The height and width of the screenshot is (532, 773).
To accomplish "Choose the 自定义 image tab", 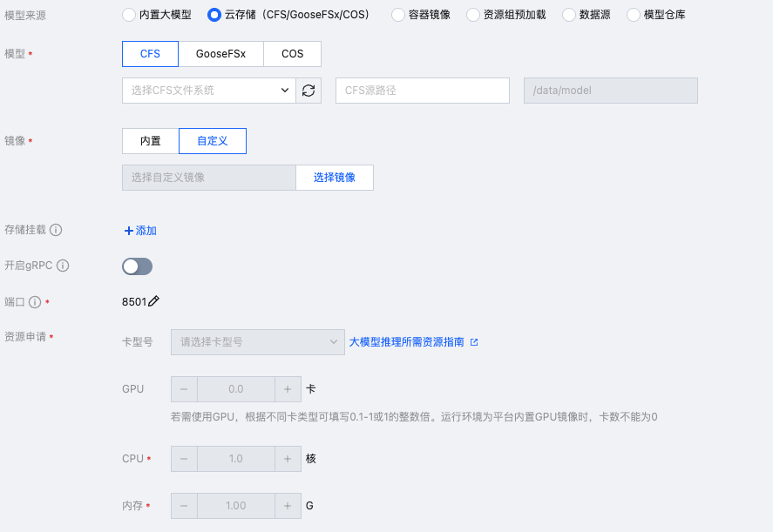I will pos(213,141).
